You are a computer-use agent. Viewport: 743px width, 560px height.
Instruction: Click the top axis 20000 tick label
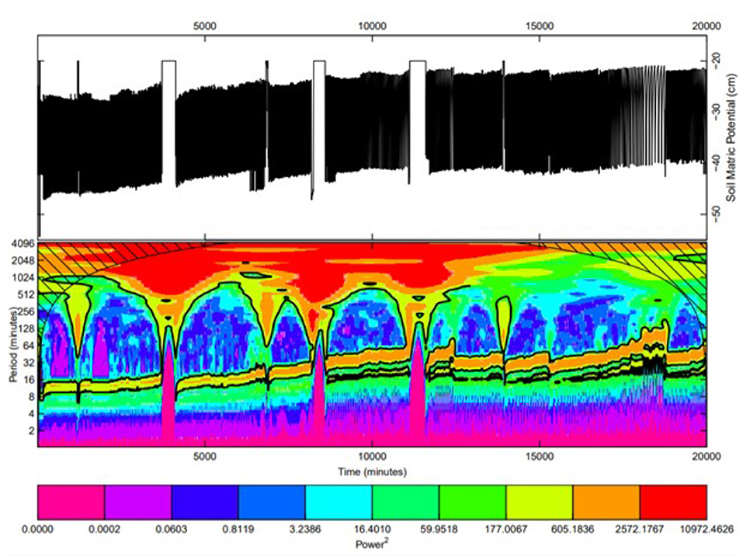tap(707, 26)
